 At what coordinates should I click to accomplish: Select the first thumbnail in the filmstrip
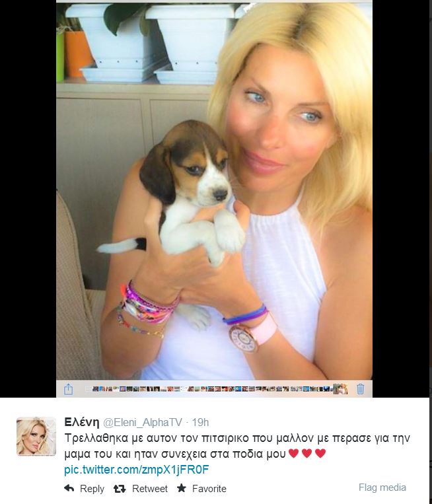point(95,389)
